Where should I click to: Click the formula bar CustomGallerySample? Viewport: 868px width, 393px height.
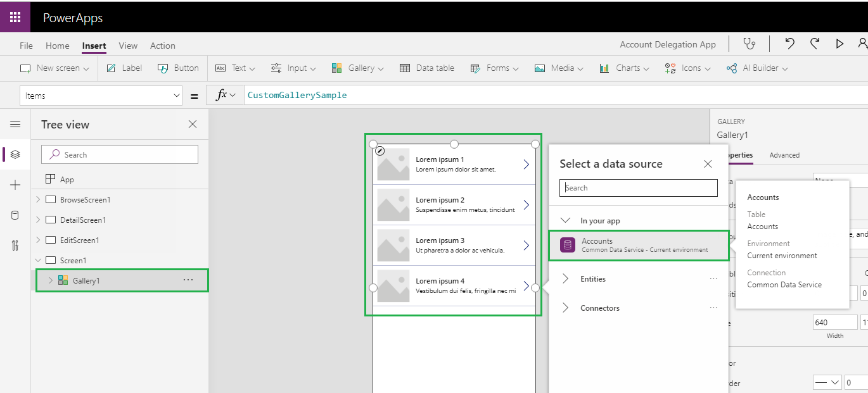click(x=297, y=96)
